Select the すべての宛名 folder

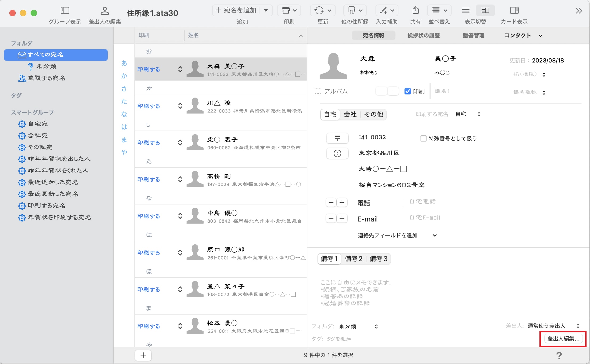(x=56, y=55)
